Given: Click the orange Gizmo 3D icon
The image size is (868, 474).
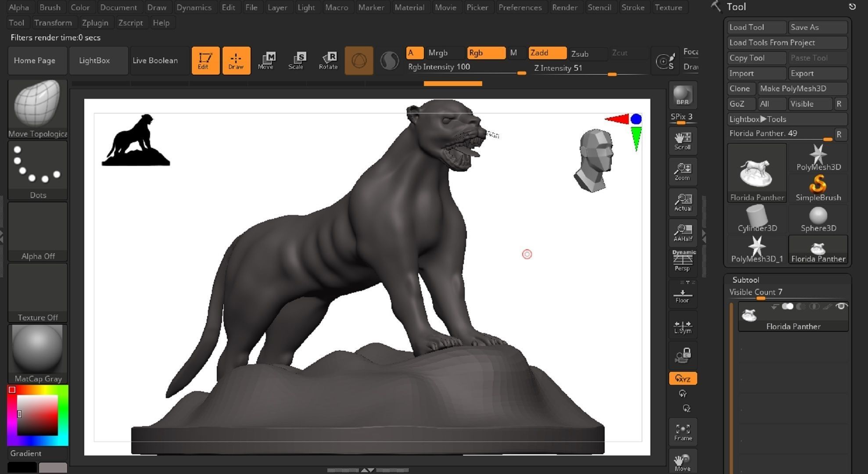Looking at the screenshot, I should coord(359,61).
